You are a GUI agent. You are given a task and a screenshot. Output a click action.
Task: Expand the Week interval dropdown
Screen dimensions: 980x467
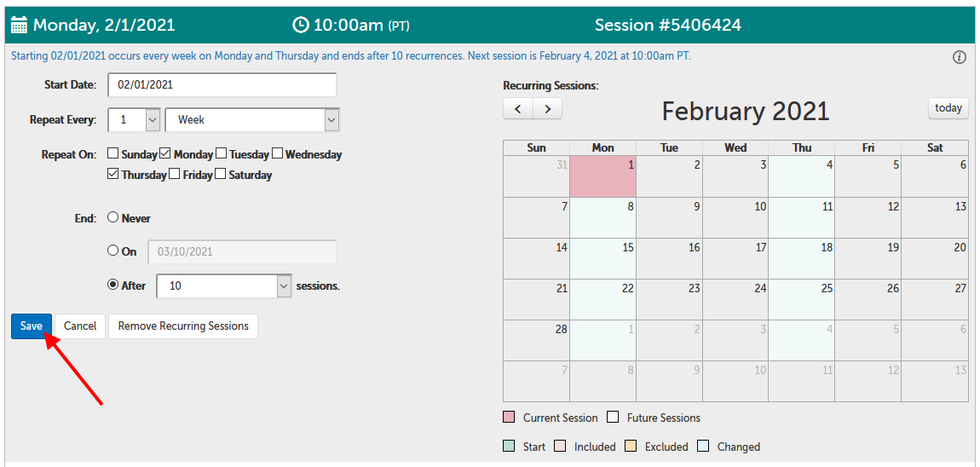tap(331, 120)
